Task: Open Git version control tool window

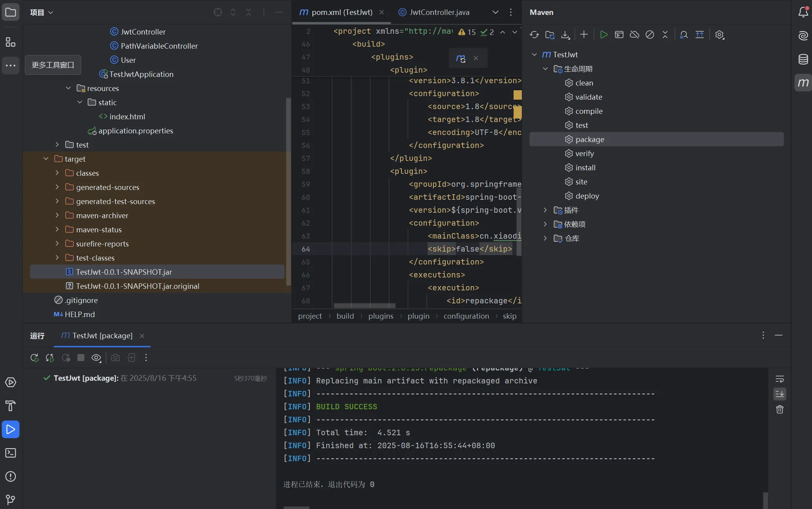Action: coord(11,500)
